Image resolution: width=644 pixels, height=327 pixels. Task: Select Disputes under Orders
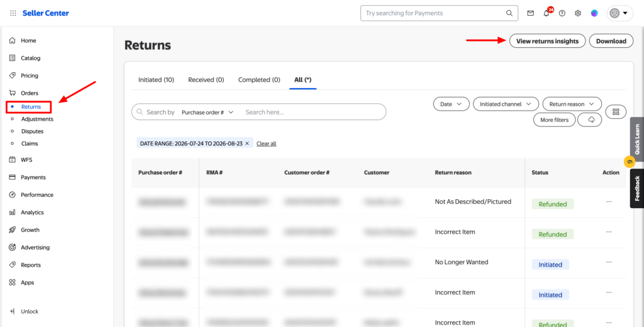coord(32,131)
